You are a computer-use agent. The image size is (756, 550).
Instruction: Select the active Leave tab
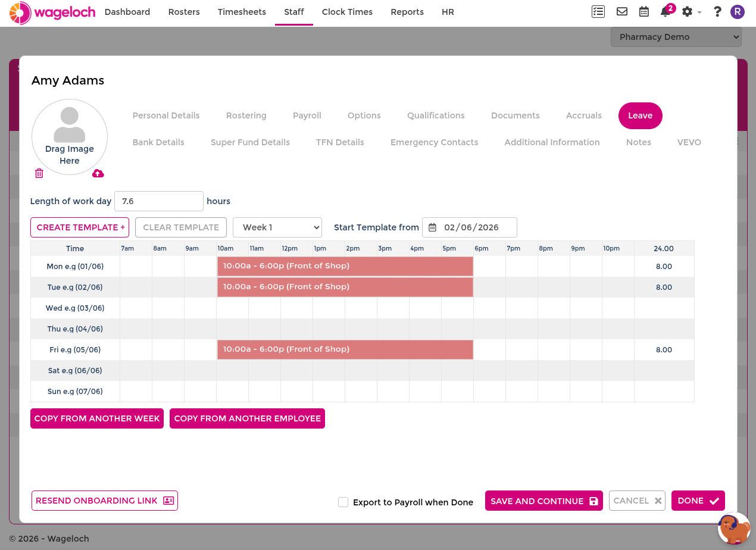pyautogui.click(x=641, y=115)
